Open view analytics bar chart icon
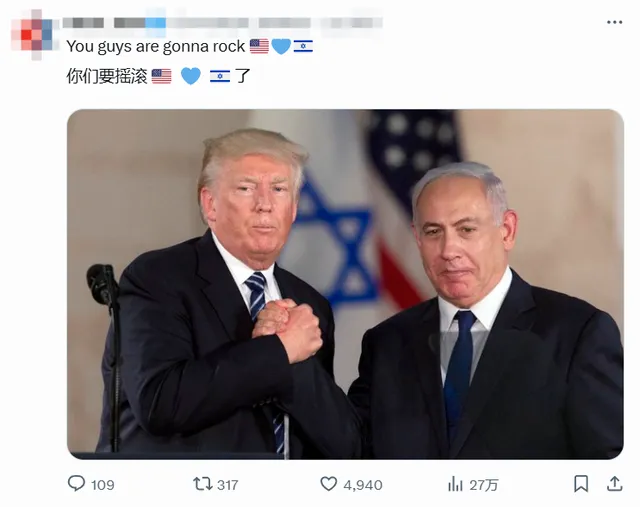This screenshot has height=507, width=640. click(x=455, y=484)
